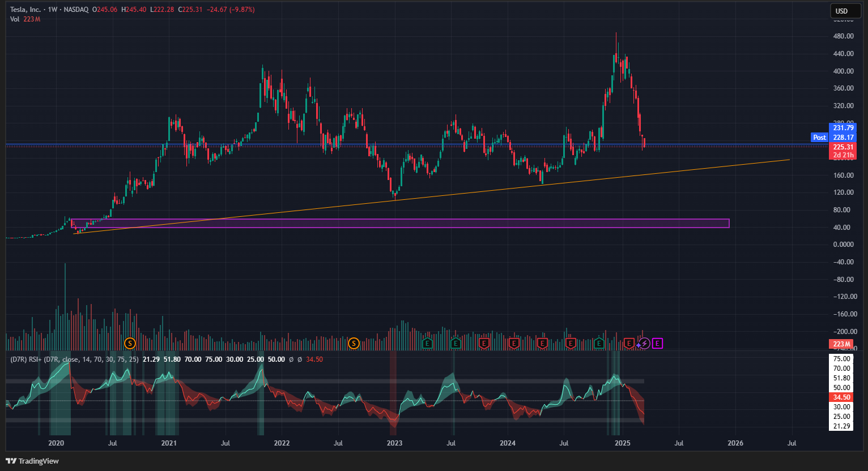Click the red 34.50 RSI value label
The height and width of the screenshot is (471, 868).
(x=841, y=397)
